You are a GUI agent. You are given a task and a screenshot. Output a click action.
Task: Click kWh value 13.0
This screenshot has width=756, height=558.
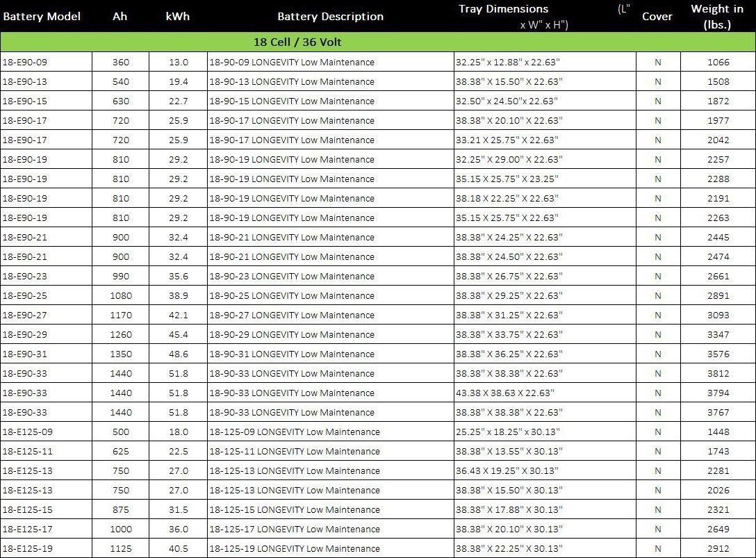point(179,63)
